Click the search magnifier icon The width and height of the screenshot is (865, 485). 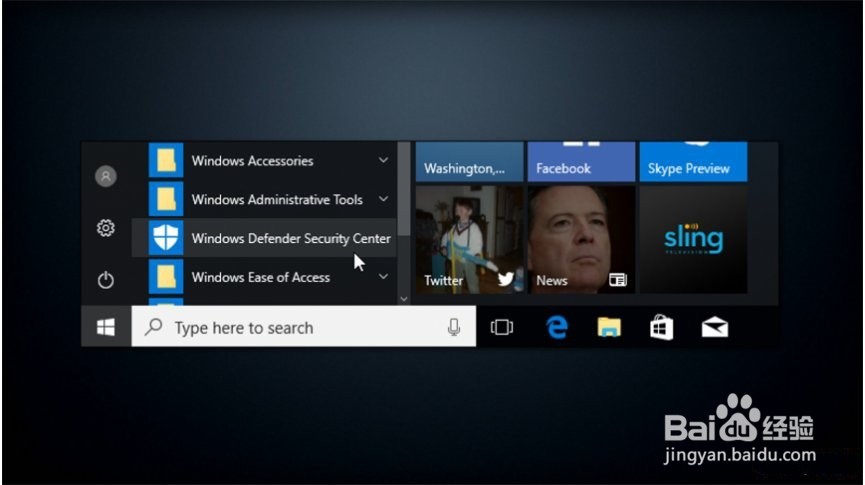(153, 327)
